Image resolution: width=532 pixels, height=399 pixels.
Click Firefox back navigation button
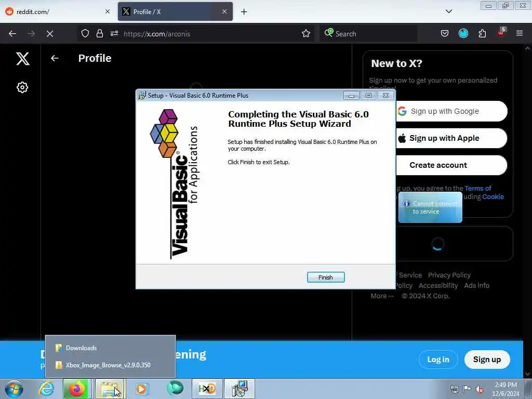(x=12, y=34)
